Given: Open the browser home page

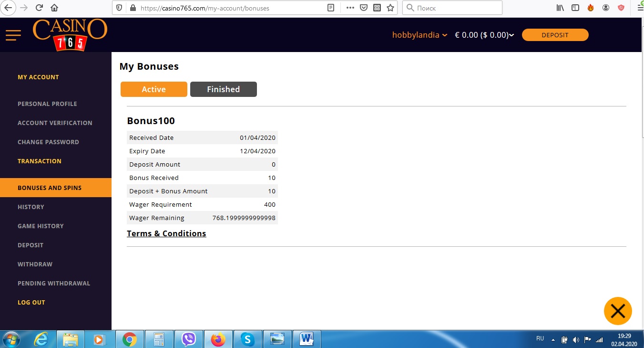Looking at the screenshot, I should tap(54, 8).
